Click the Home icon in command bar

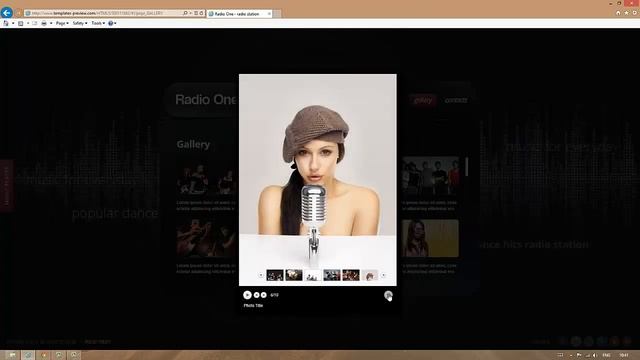(x=6, y=23)
